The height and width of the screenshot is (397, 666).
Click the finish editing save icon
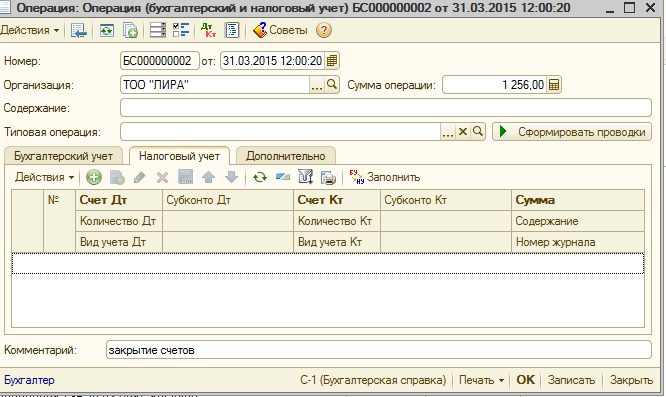click(186, 177)
